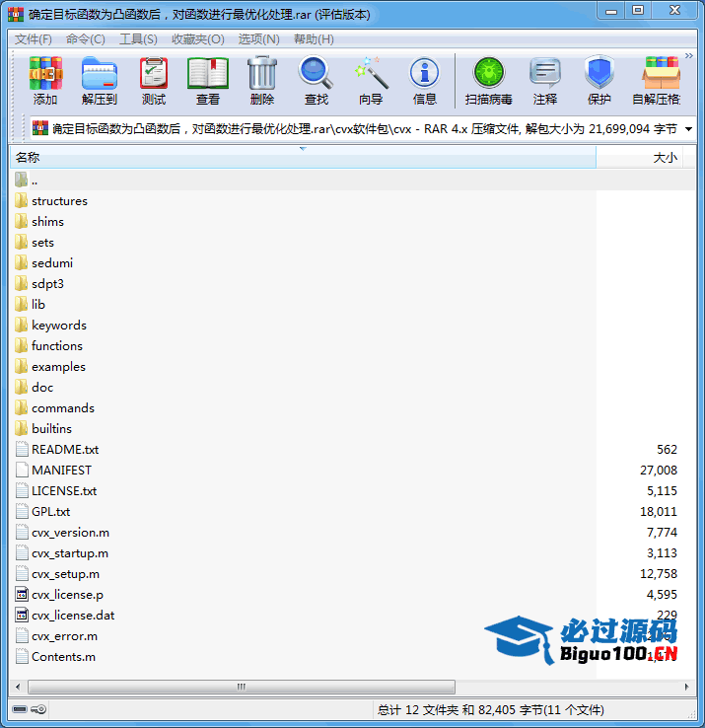Click the drive icon in status bar
705x728 pixels.
20,709
